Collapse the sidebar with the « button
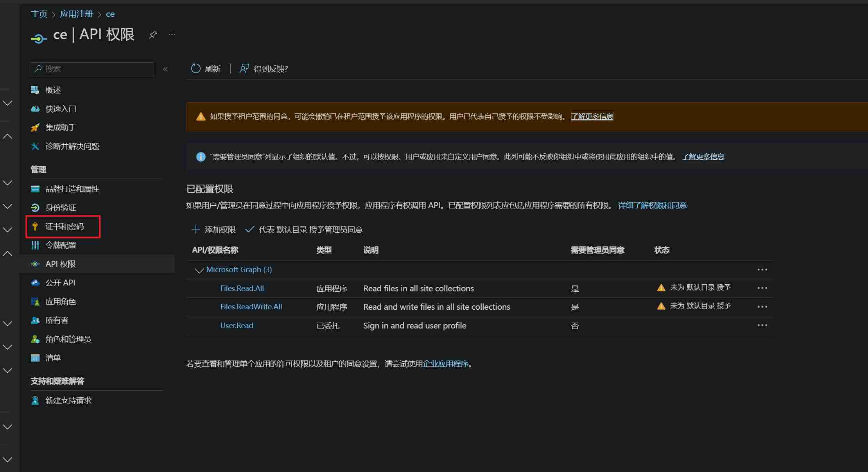Image resolution: width=868 pixels, height=472 pixels. (x=166, y=69)
